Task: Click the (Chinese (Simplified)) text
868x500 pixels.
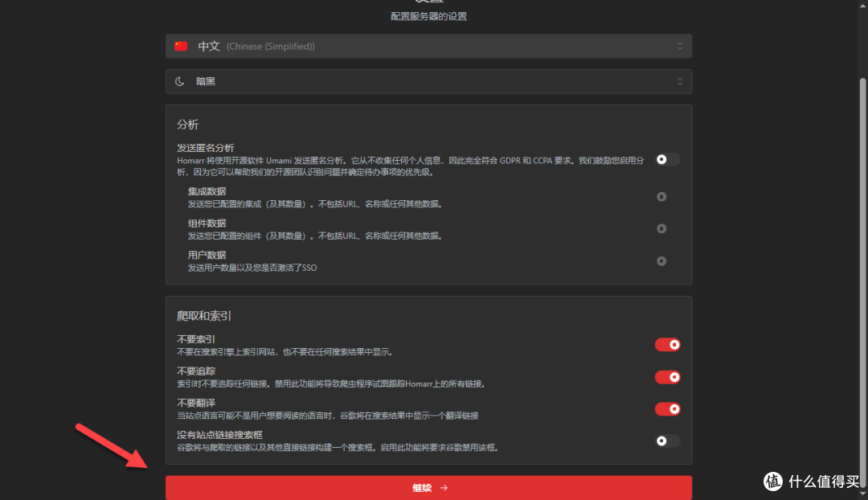Action: 271,47
